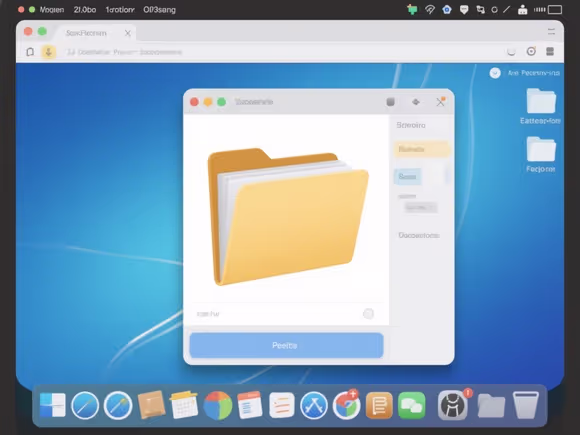Click the round chevron icon near top-right label

coord(495,73)
